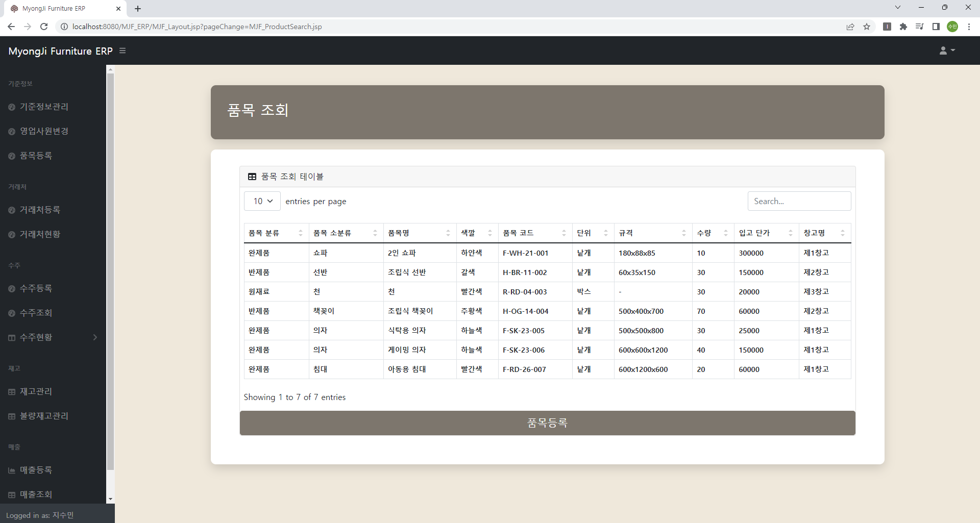Click the table icon beside 품목 조회 테이블
Screen dimensions: 980x523
(252, 177)
